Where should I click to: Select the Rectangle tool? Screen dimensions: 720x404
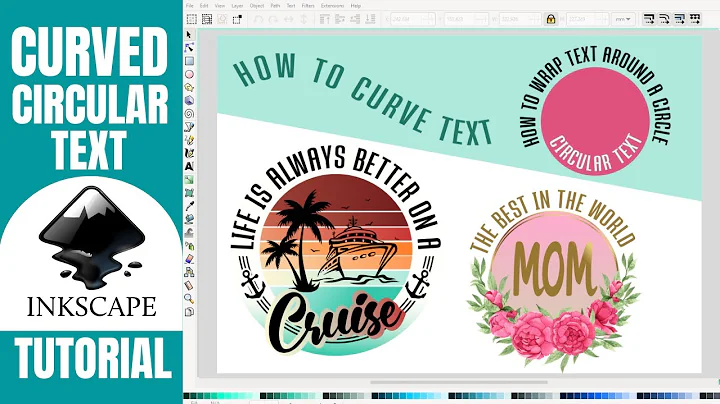189,61
